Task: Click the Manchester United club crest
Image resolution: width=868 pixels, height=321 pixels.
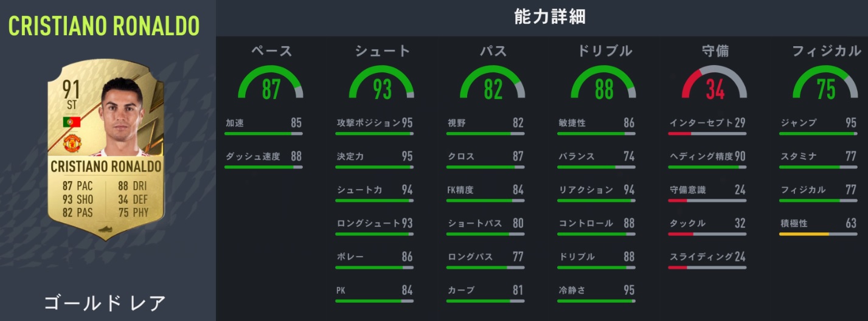Action: coord(72,143)
